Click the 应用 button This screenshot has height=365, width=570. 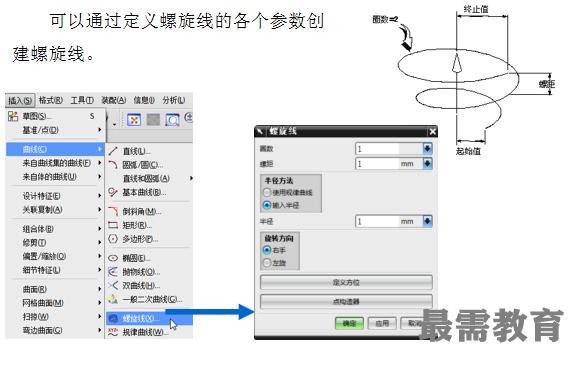click(x=382, y=323)
